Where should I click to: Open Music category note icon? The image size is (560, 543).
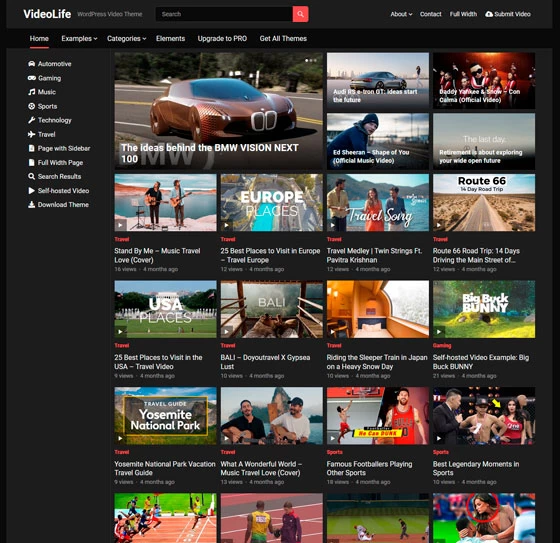click(31, 92)
